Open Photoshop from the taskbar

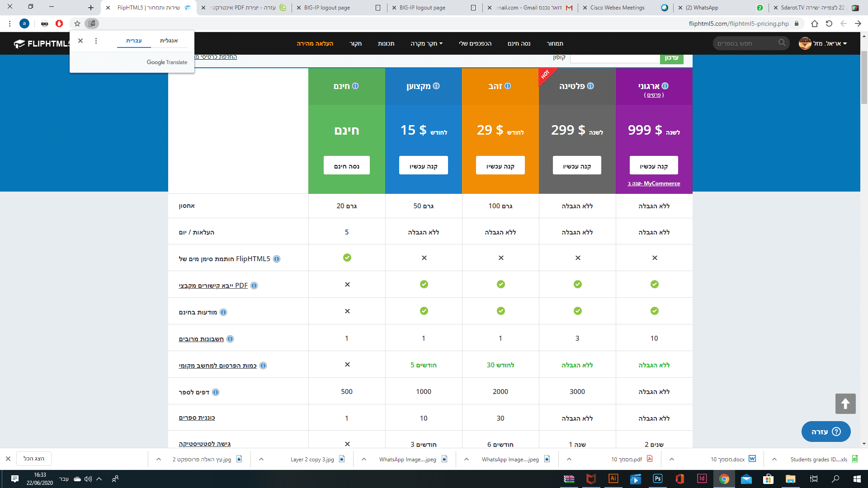coord(657,479)
